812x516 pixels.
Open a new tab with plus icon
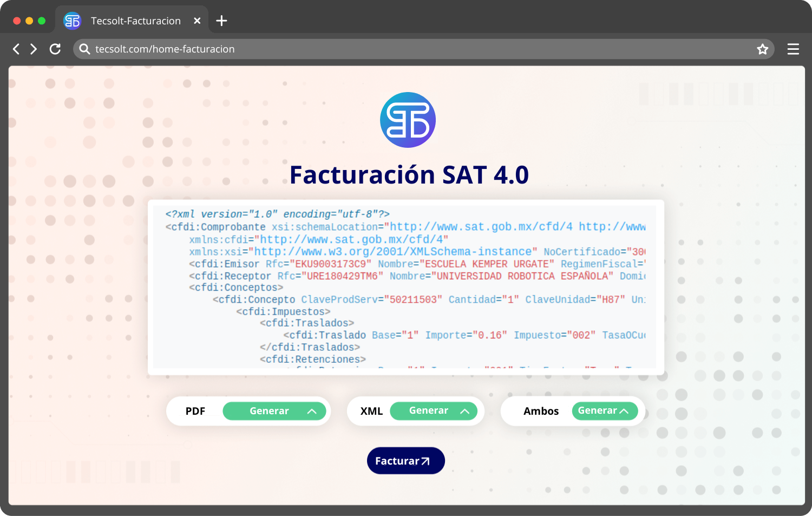coord(221,21)
